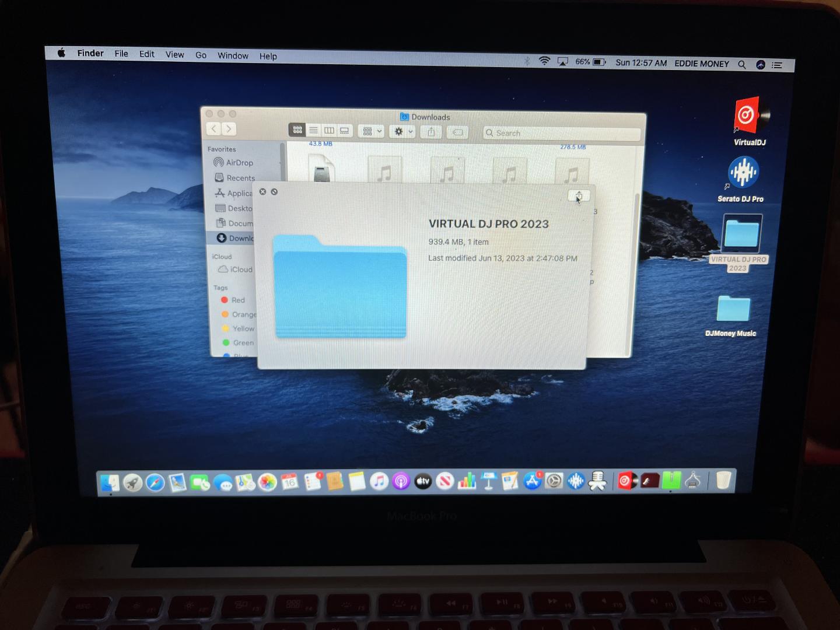The image size is (840, 630).
Task: Click the Finder Search field
Action: click(x=562, y=133)
